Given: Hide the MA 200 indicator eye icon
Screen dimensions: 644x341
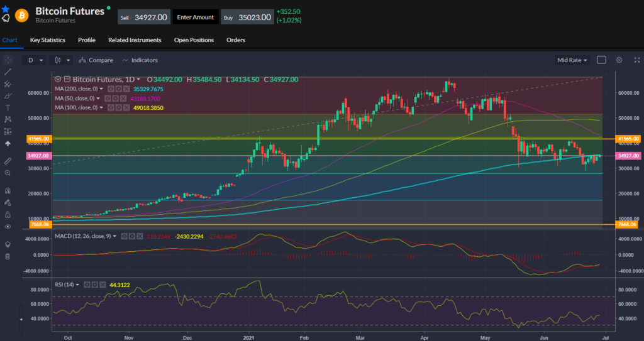Looking at the screenshot, I should [x=111, y=89].
